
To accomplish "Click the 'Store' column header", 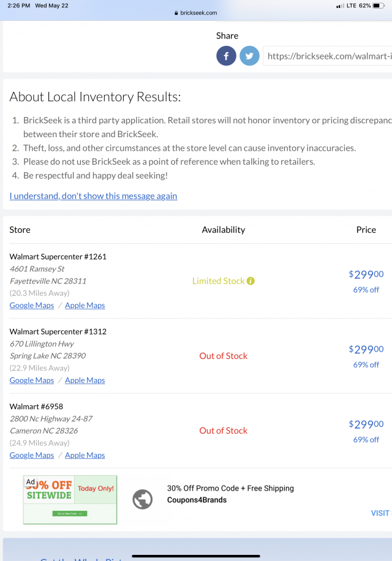I will (20, 230).
